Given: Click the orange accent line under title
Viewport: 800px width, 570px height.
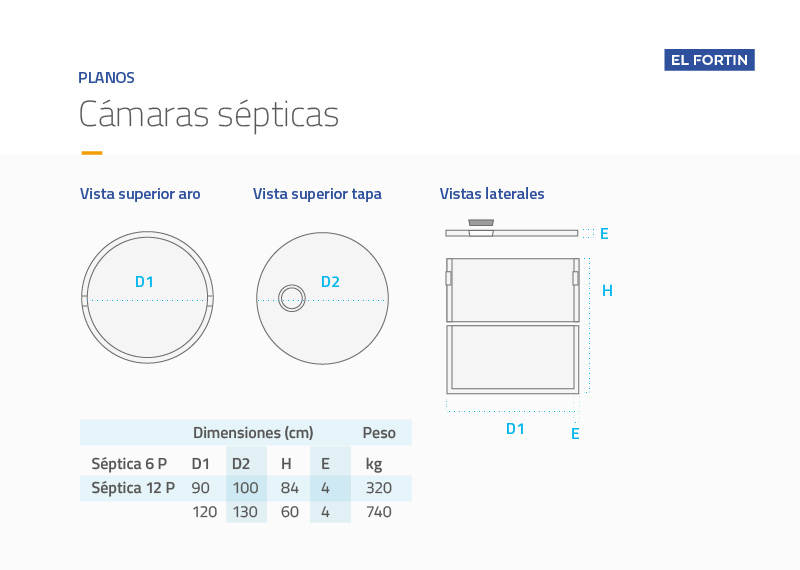Looking at the screenshot, I should coord(92,153).
